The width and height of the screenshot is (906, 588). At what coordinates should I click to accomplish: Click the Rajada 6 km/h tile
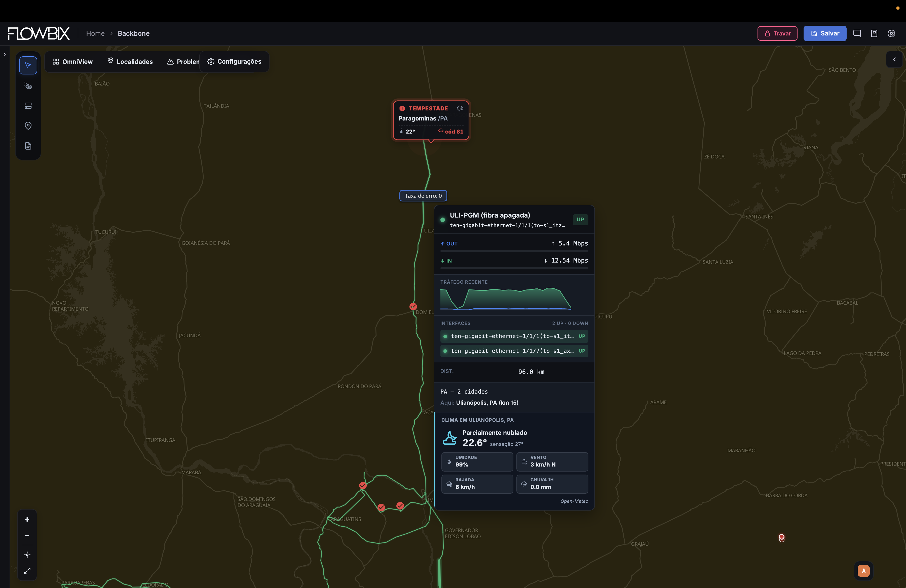[x=477, y=484]
